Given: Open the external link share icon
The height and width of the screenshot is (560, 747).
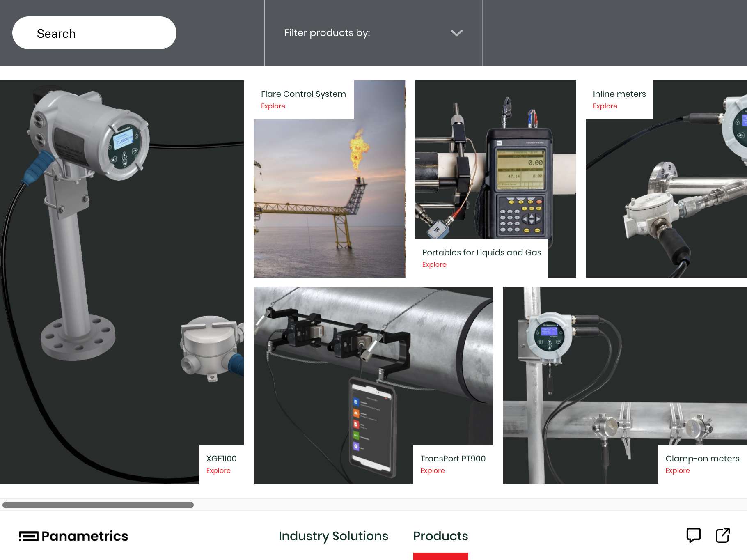Looking at the screenshot, I should (x=722, y=535).
